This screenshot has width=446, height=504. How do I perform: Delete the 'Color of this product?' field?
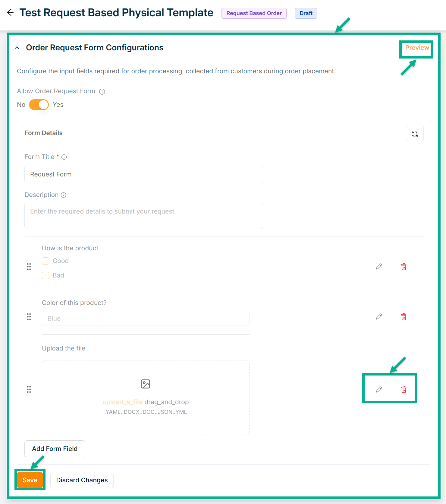click(404, 317)
